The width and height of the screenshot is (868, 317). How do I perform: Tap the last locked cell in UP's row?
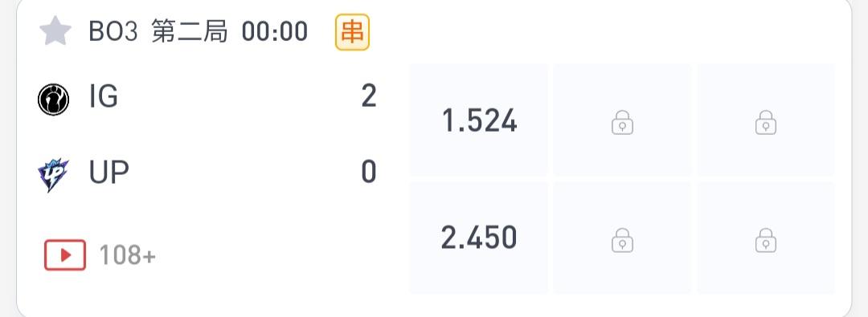tap(766, 238)
